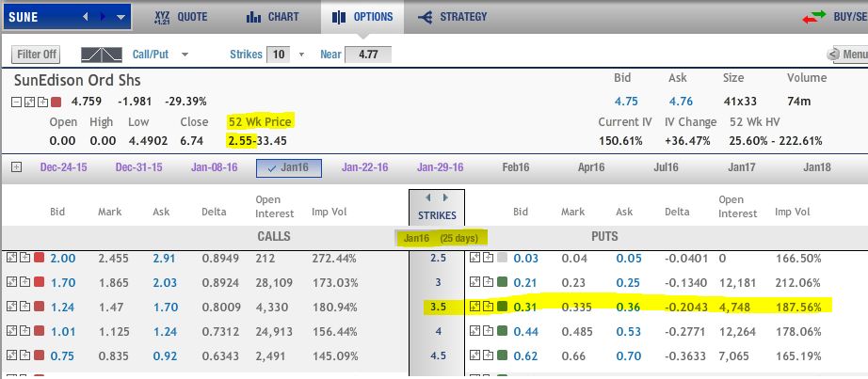Click red square next to 1.01 call bid
Image resolution: width=868 pixels, height=379 pixels.
tap(39, 330)
